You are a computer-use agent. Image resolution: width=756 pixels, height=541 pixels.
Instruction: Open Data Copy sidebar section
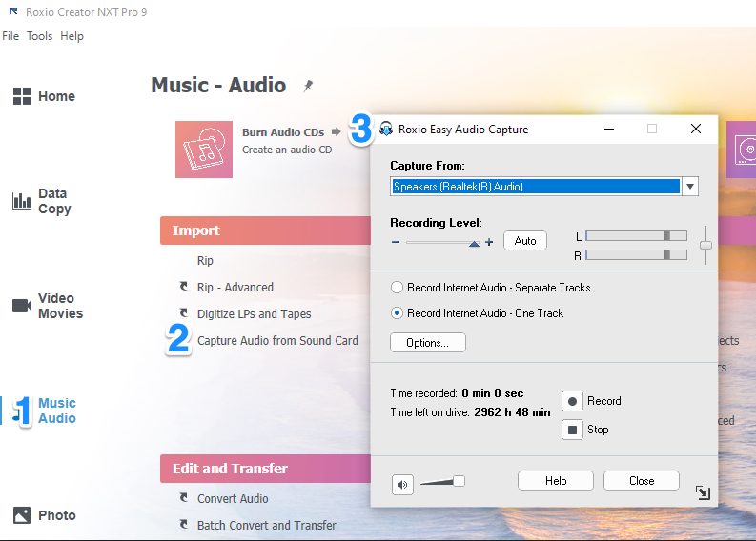pyautogui.click(x=42, y=201)
